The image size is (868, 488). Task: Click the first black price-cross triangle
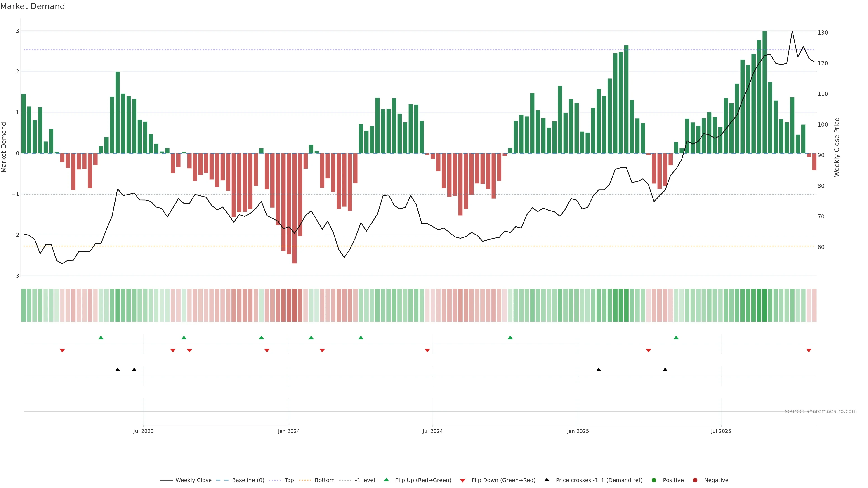[117, 370]
